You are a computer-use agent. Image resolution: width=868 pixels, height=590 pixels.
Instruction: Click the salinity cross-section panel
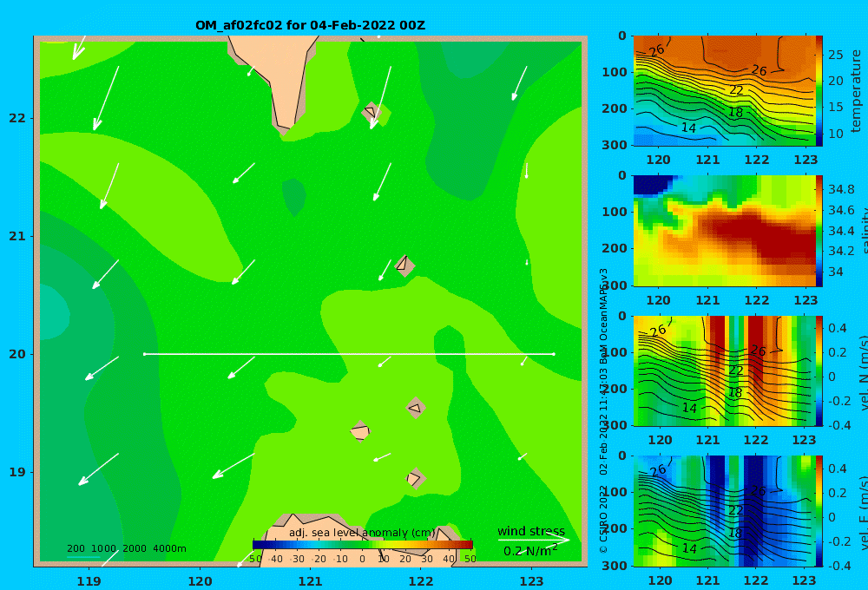[724, 231]
